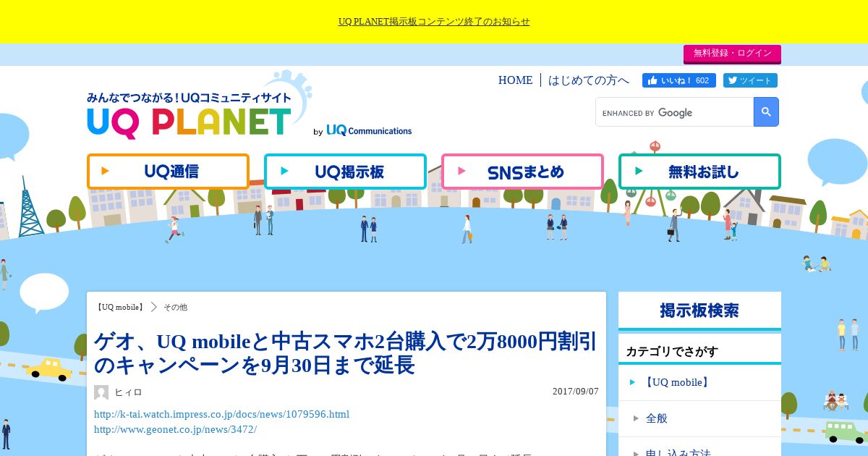The width and height of the screenshot is (868, 456).
Task: Click the 掲示板検索 sidebar heading
Action: coord(699,311)
